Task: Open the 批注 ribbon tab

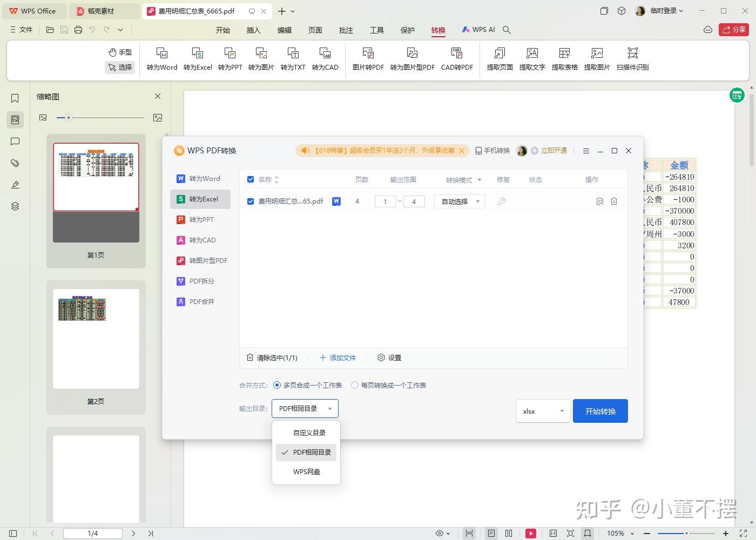Action: (346, 30)
